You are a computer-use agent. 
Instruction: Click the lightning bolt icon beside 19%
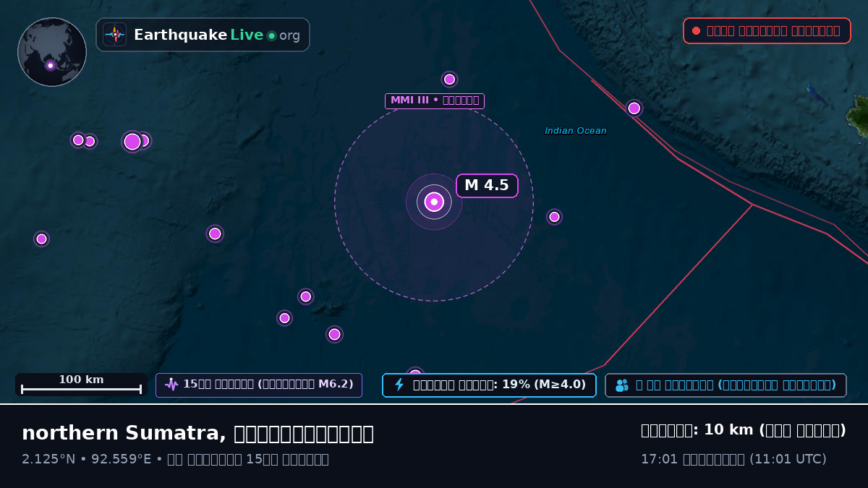[399, 385]
